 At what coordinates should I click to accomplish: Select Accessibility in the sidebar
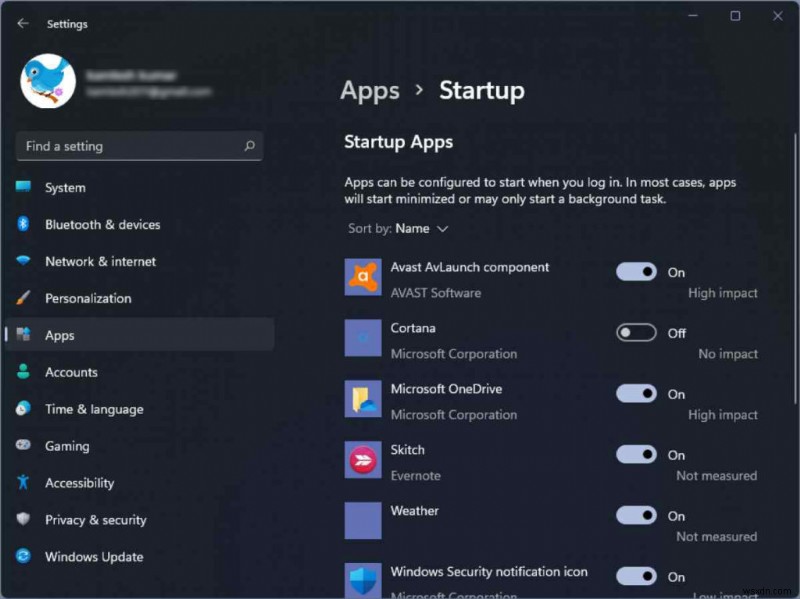[x=78, y=483]
